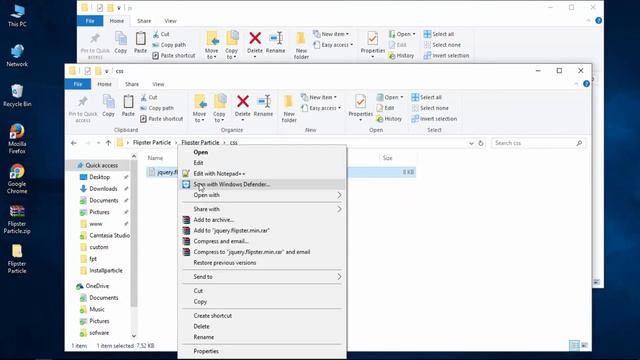Click Flipster Particle breadcrumb before css

click(x=200, y=143)
